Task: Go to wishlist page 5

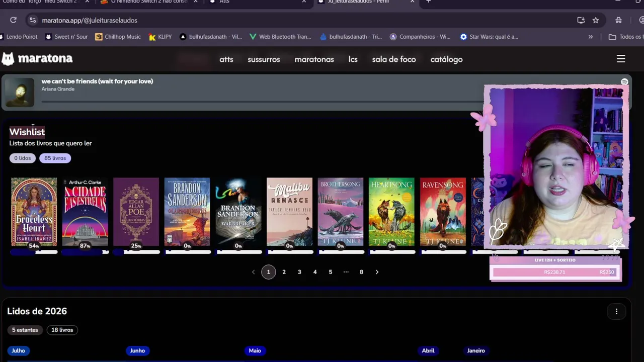Action: [331, 272]
